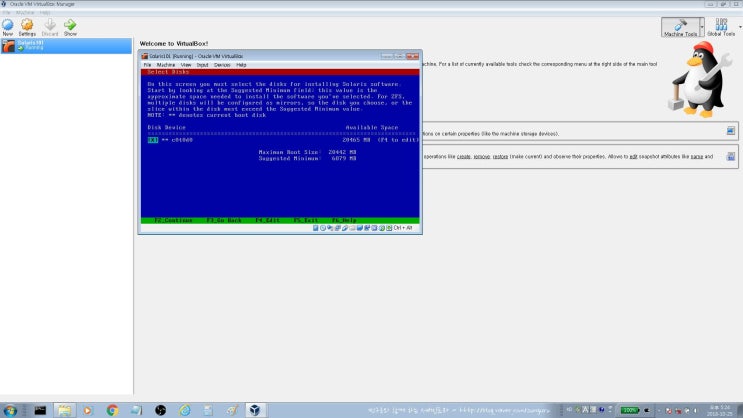Click F4_Edit in the installer footer
743x418 pixels.
click(267, 220)
